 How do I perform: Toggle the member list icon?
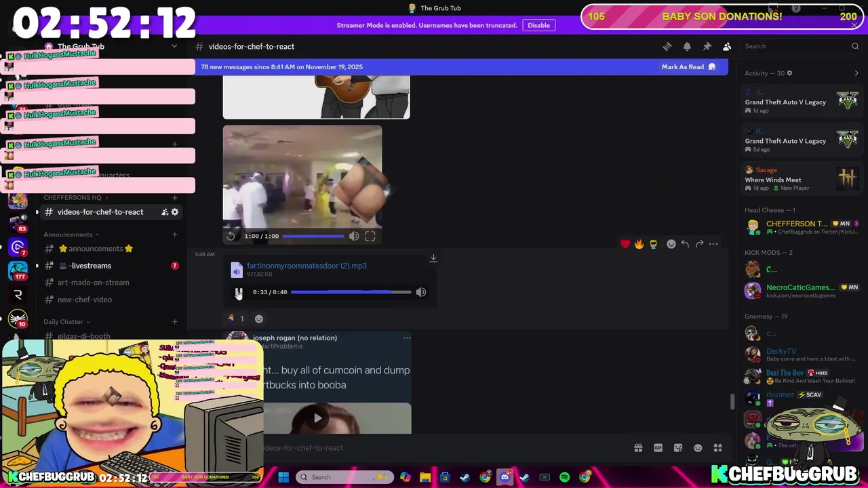pyautogui.click(x=727, y=46)
